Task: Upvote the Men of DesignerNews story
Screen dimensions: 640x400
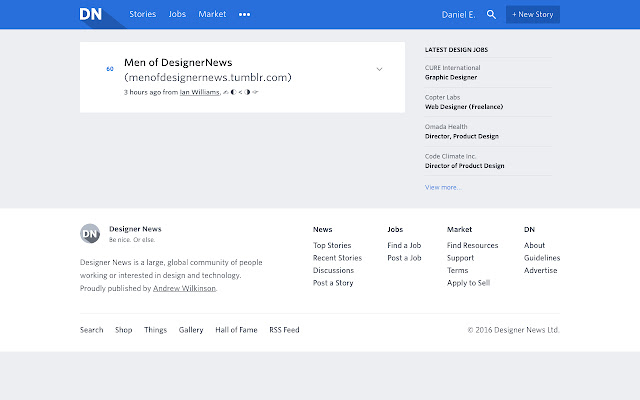Action: click(x=110, y=69)
